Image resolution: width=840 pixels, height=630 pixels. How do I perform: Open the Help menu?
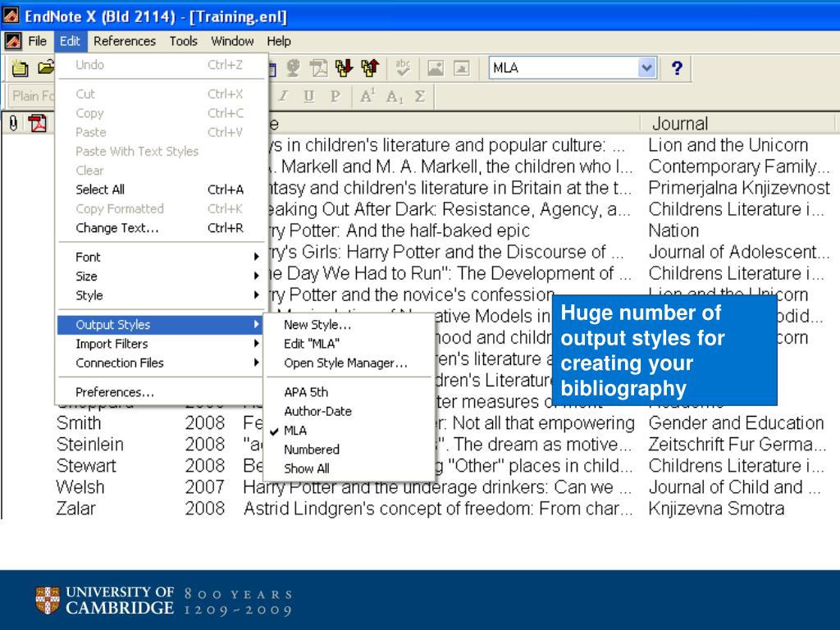pyautogui.click(x=279, y=41)
